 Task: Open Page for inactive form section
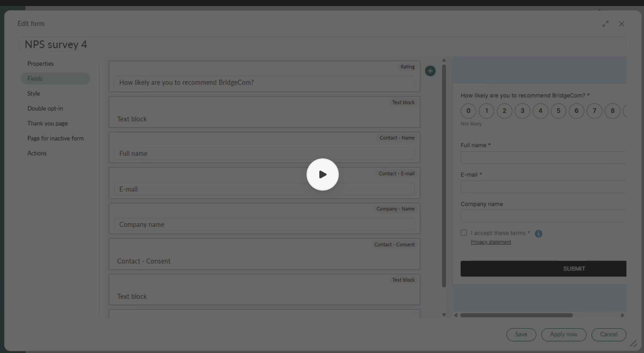(55, 138)
